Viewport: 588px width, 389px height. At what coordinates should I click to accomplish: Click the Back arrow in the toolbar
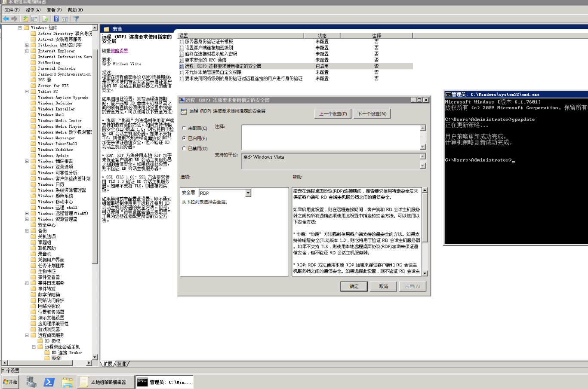tap(6, 18)
